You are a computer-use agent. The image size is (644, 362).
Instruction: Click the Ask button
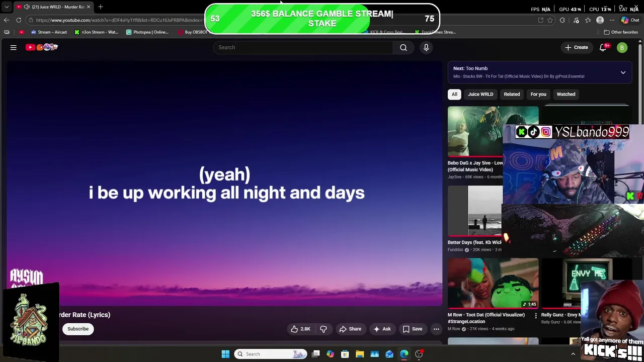coord(382,329)
